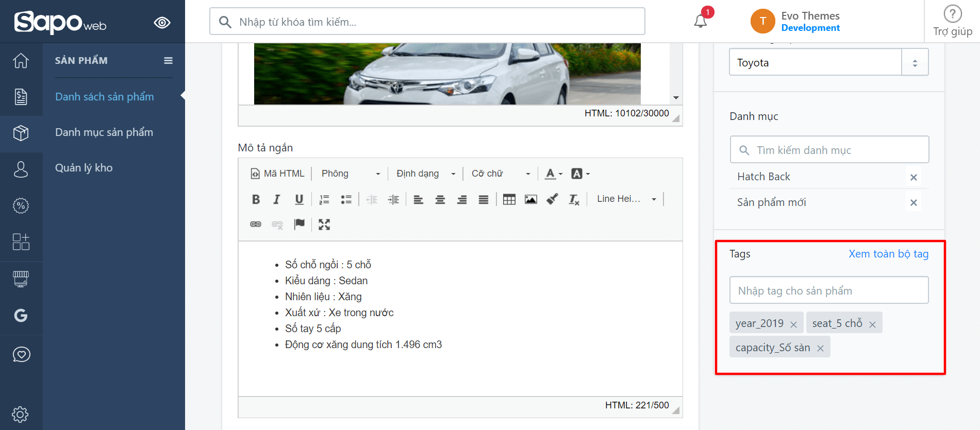Go to Quản lý kho menu item
Screen dimensions: 980x430
84,168
